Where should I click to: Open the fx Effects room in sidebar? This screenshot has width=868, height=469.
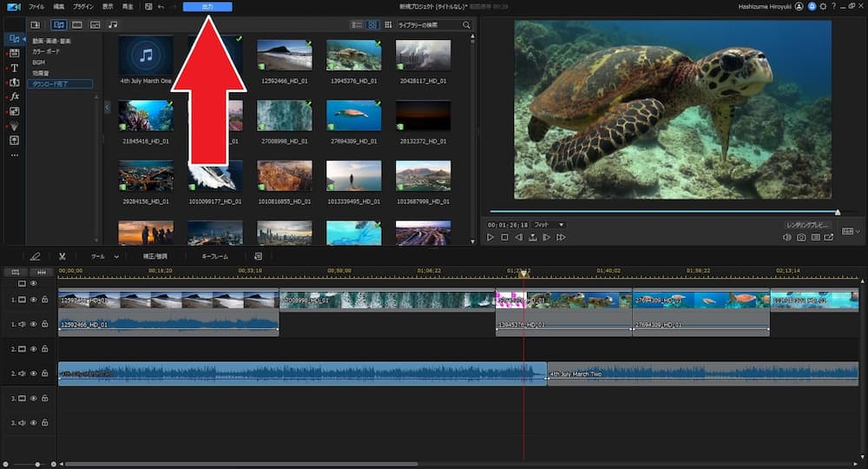tap(15, 96)
